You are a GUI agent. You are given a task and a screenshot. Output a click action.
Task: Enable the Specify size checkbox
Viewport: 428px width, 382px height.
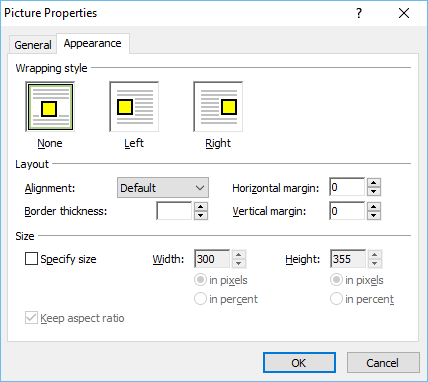point(31,259)
